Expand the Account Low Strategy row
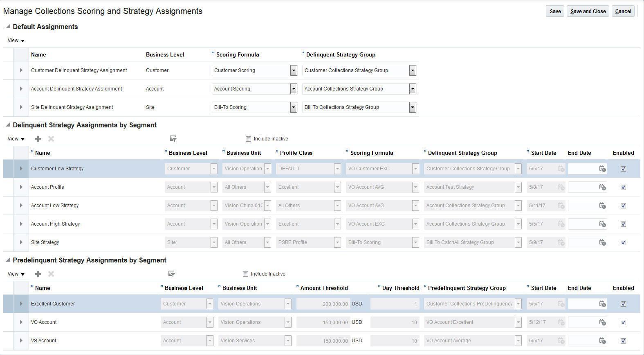Screen dimensions: 644x355 tap(21, 206)
